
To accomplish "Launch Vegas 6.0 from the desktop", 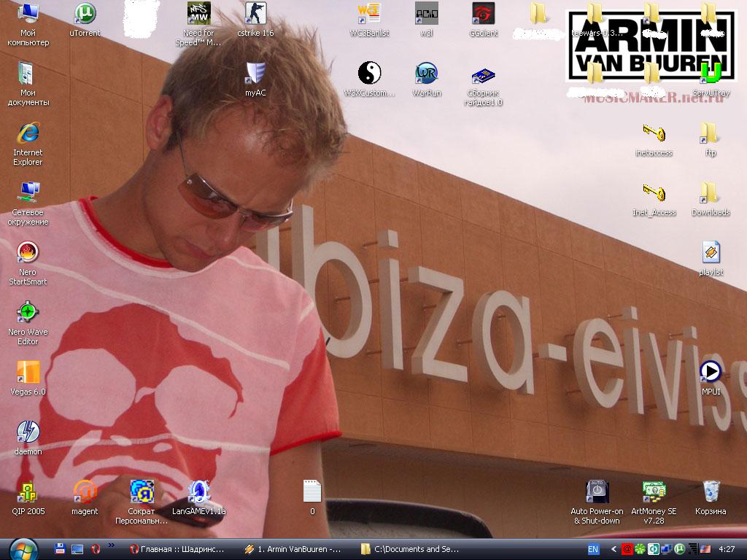I will click(x=28, y=378).
